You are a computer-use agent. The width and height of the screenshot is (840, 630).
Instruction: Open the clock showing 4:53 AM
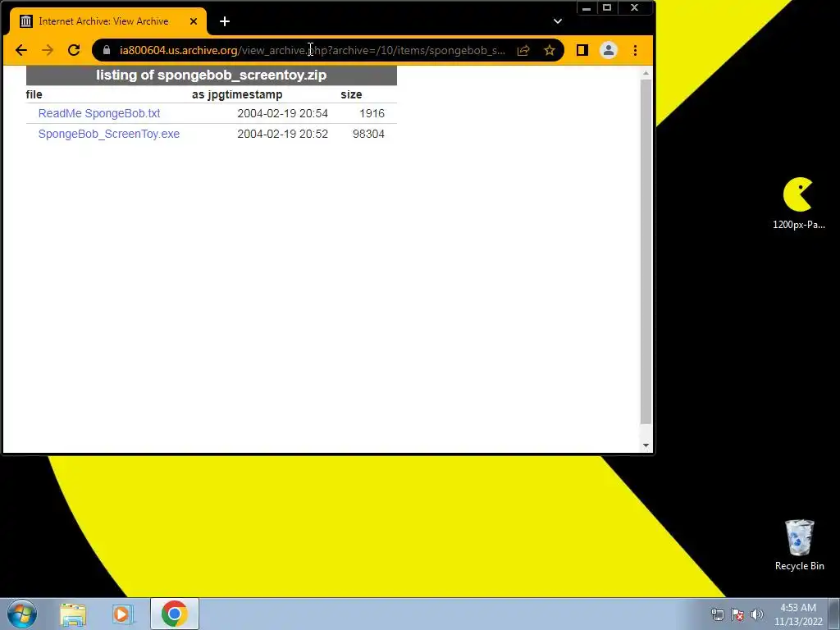pyautogui.click(x=797, y=614)
